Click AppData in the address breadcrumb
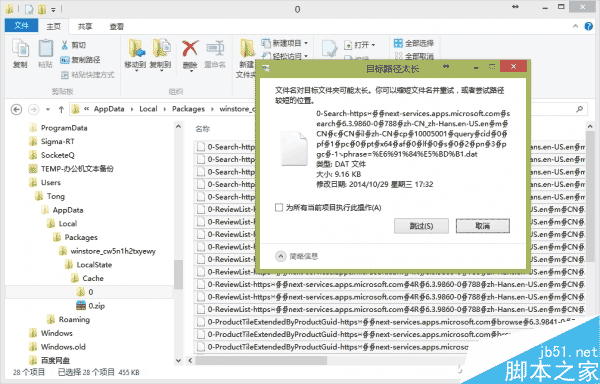This screenshot has height=384, width=600. point(109,109)
